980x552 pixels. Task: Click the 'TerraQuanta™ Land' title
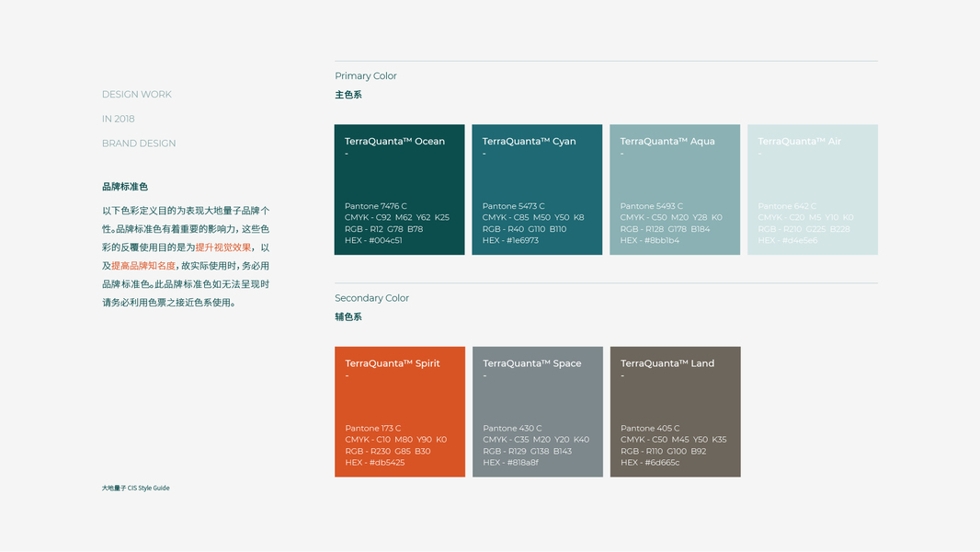[x=667, y=363]
